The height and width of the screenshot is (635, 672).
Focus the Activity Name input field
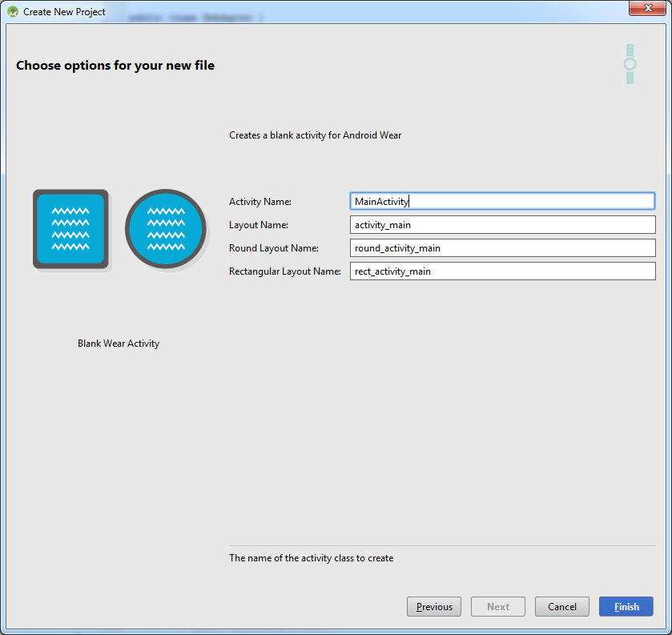[x=502, y=201]
